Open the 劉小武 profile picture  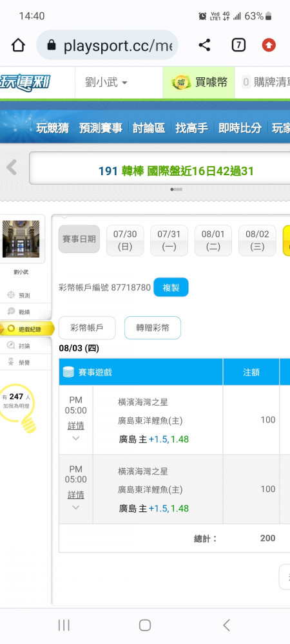[x=21, y=239]
